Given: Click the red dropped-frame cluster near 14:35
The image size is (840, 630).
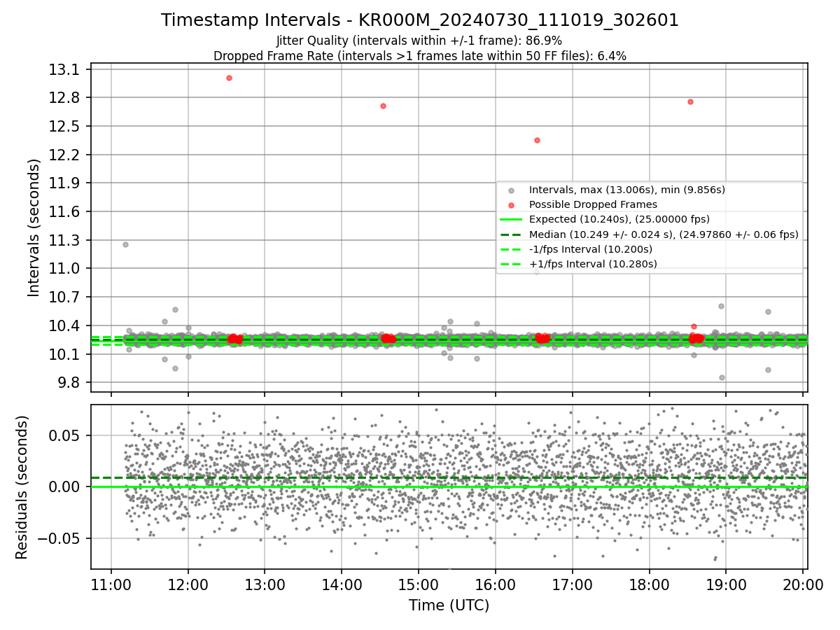Looking at the screenshot, I should tap(388, 338).
